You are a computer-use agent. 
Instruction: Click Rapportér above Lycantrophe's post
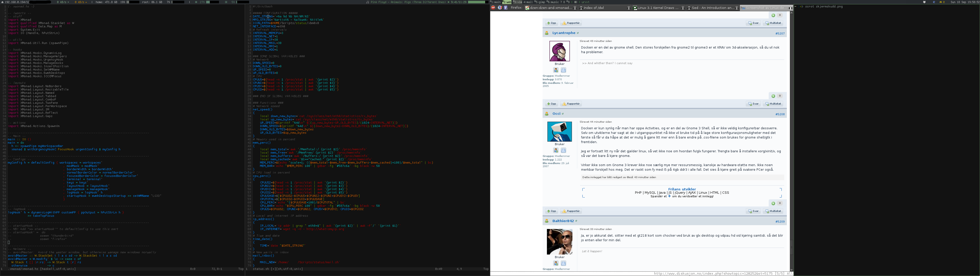571,23
